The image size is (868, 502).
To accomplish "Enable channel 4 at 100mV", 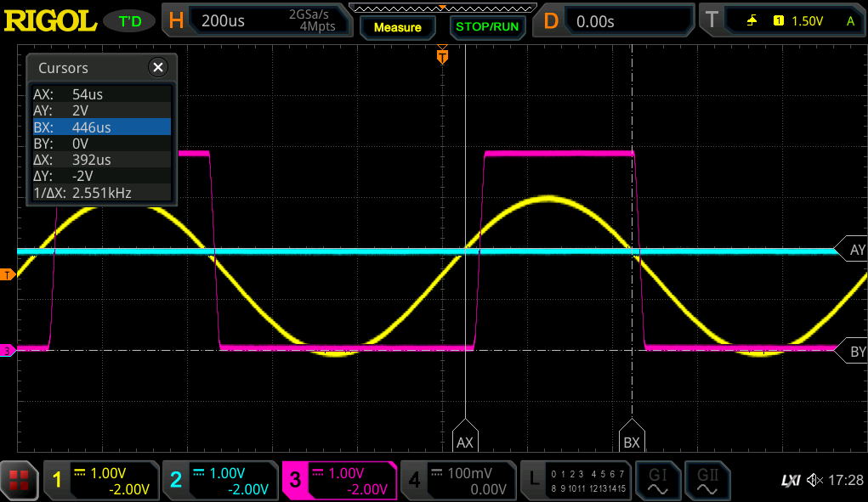I will point(458,480).
